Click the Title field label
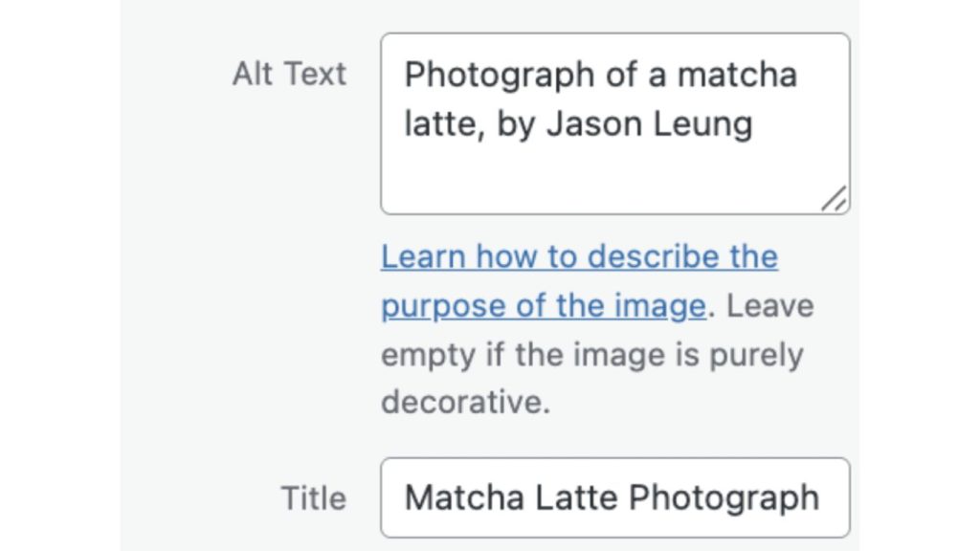 point(313,497)
